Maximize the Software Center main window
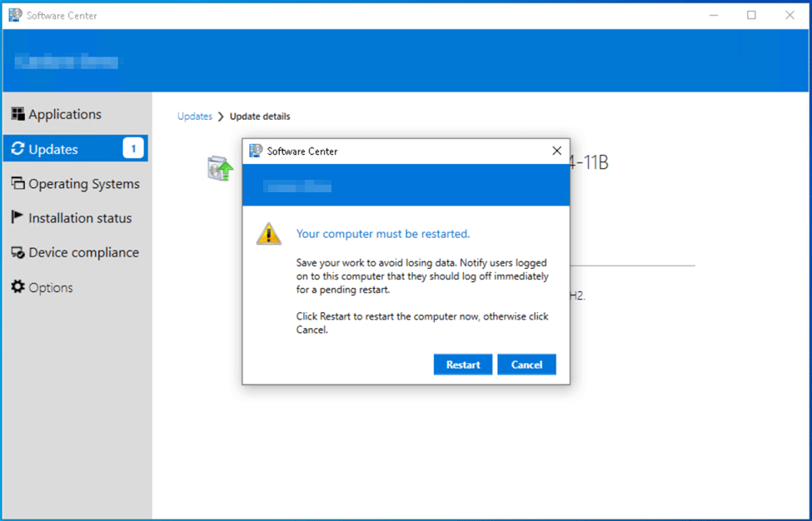The image size is (812, 521). [x=751, y=15]
